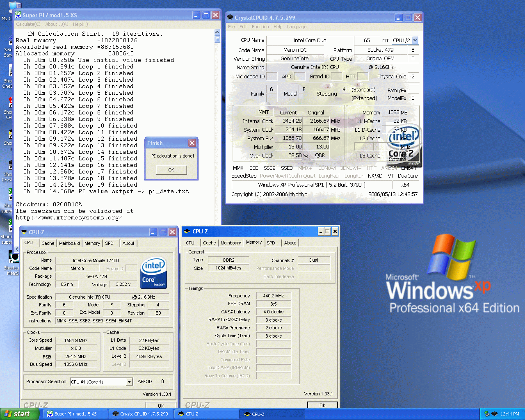Open the Processor Selection dropdown in CPU-Z

129,382
